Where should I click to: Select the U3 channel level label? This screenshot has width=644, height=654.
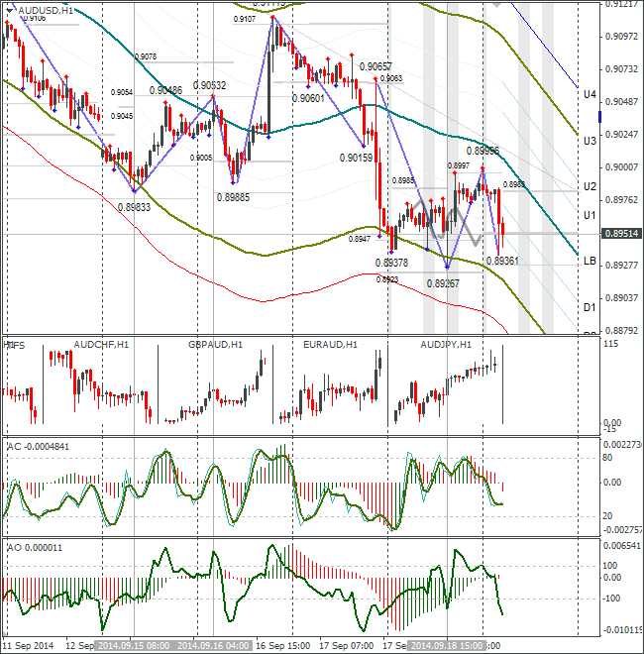(x=590, y=141)
